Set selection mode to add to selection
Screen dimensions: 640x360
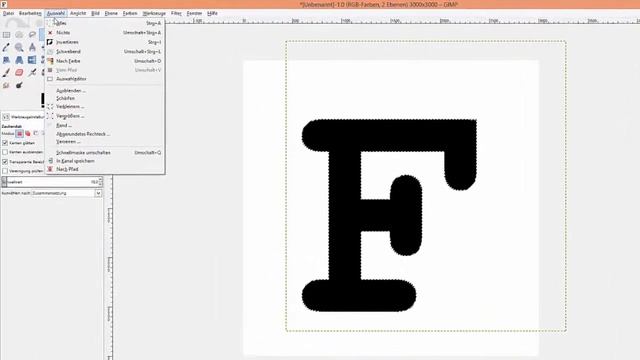click(28, 133)
